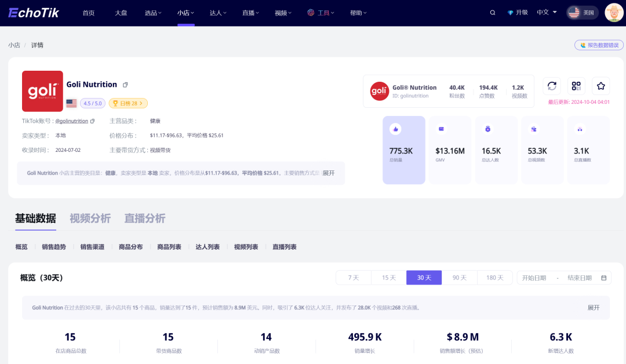This screenshot has width=626, height=364.
Task: Click the 日榜 28 ranking badge
Action: coord(128,103)
